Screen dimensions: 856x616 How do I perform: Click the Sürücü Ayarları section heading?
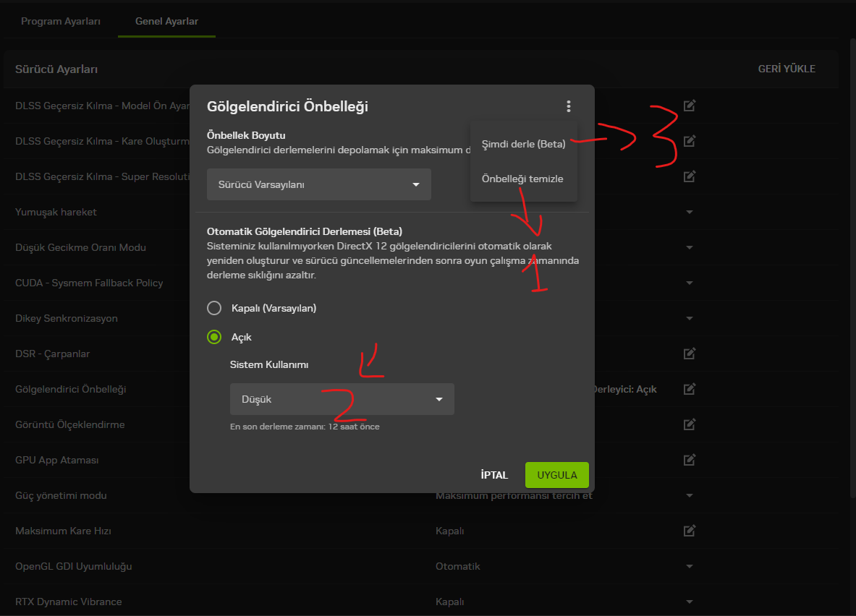point(56,69)
